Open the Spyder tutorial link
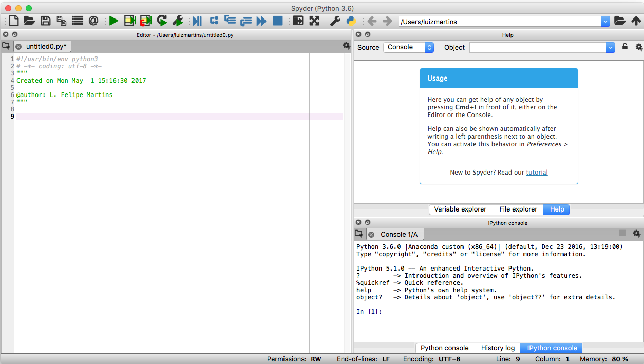 coord(537,173)
